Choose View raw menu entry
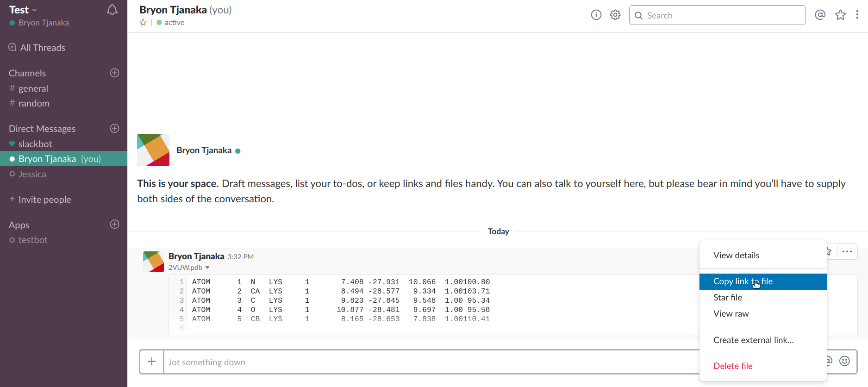Screen dimensions: 868x387 [763, 314]
